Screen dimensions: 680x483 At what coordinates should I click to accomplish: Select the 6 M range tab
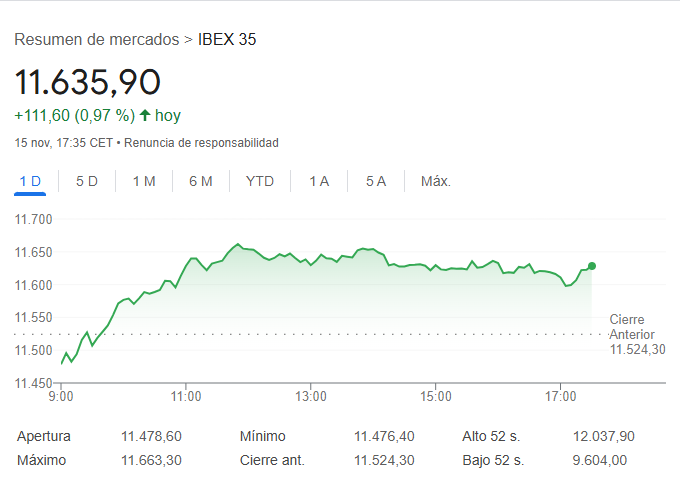point(201,181)
